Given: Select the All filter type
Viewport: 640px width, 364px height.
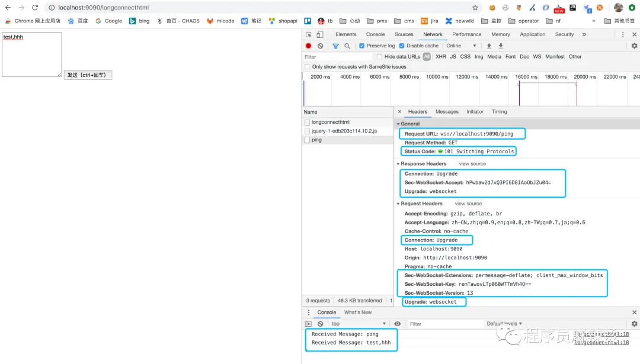Looking at the screenshot, I should tap(427, 57).
